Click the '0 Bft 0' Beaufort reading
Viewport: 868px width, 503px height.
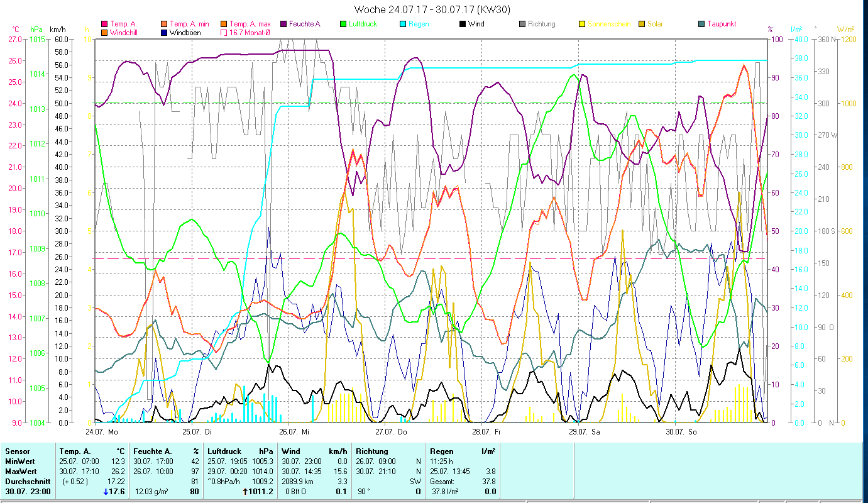[x=295, y=492]
